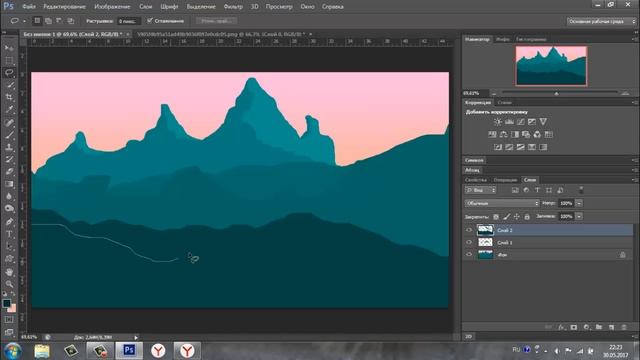Screen dimensions: 640x360
Task: Click the feather Растушевка input field
Action: 129,21
